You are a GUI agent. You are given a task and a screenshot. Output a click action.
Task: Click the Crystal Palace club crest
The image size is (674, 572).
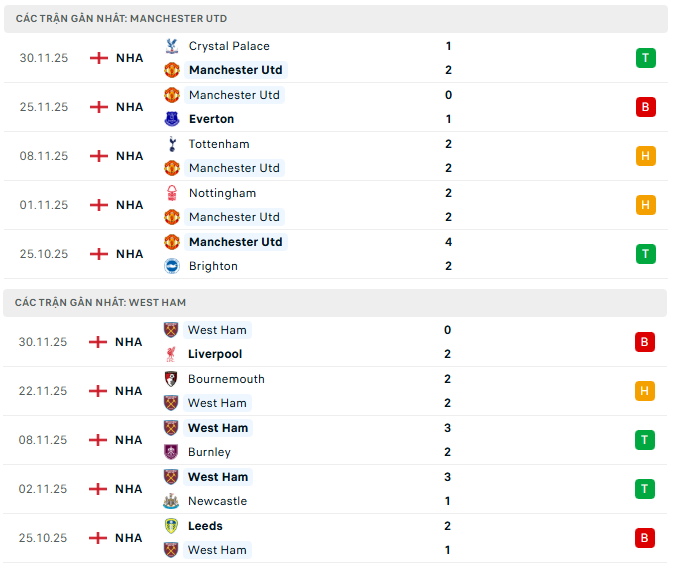(171, 46)
